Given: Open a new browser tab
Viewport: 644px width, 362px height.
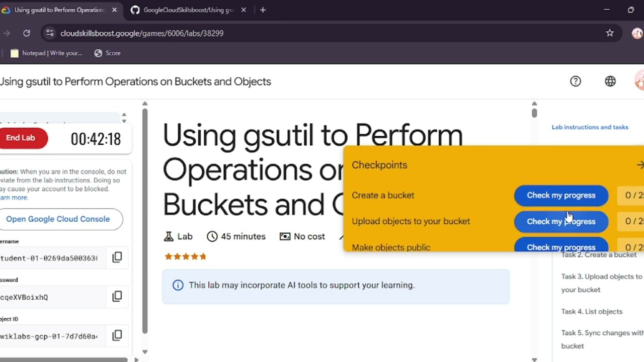Looking at the screenshot, I should click(x=263, y=10).
